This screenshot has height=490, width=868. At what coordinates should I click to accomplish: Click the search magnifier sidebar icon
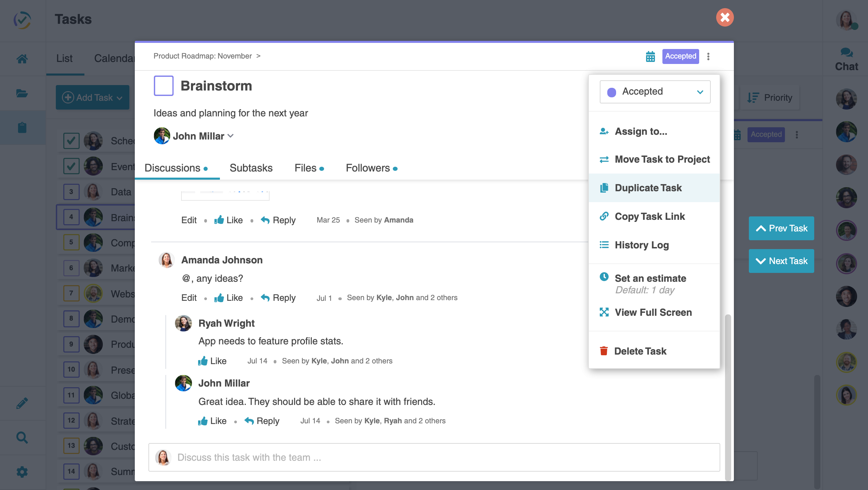tap(22, 437)
